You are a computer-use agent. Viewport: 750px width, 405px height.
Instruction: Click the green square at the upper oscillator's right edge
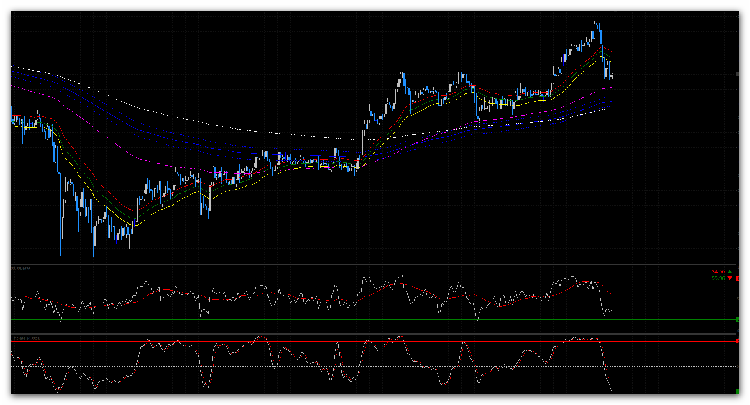737,319
